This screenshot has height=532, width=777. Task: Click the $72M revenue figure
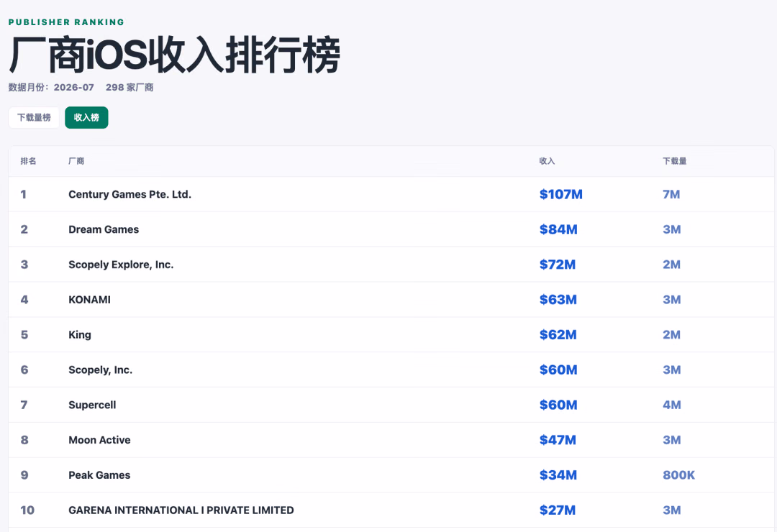(x=558, y=265)
